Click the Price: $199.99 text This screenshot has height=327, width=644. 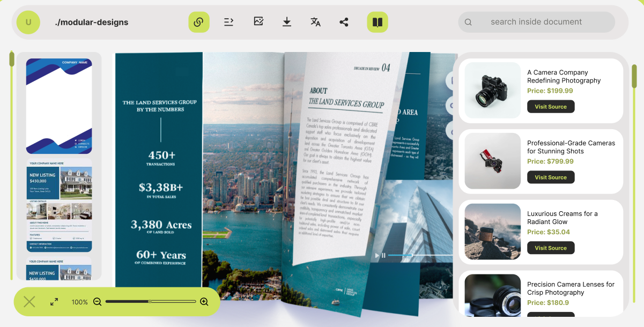click(x=550, y=91)
